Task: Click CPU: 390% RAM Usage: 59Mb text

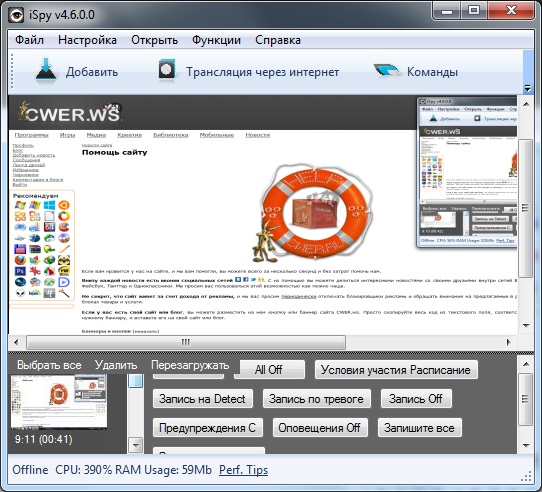Action: click(x=133, y=470)
